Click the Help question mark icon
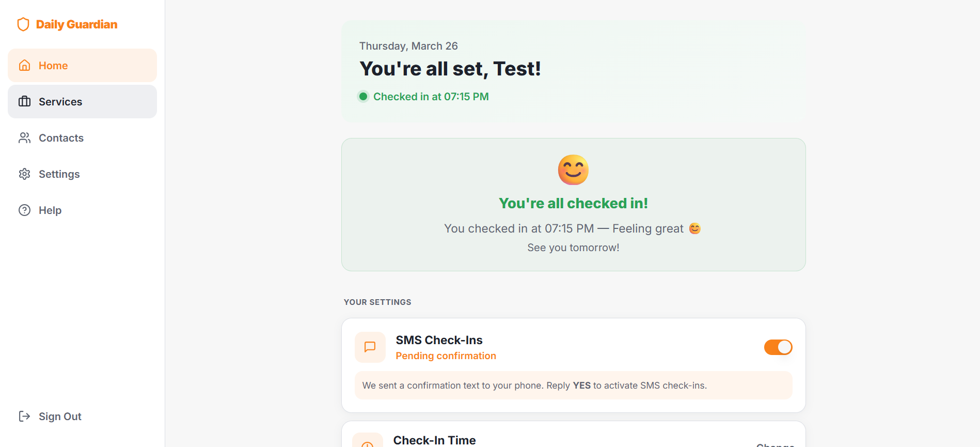Screen dimensions: 980x447 click(x=24, y=210)
